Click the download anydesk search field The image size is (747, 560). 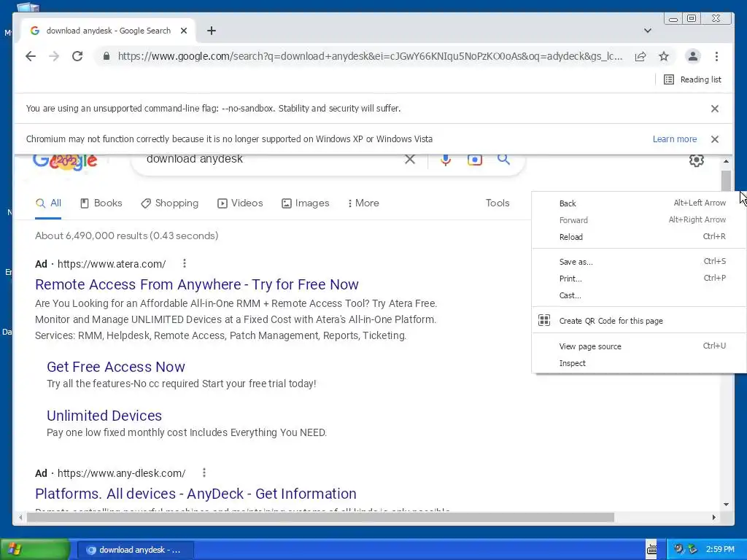tap(271, 159)
